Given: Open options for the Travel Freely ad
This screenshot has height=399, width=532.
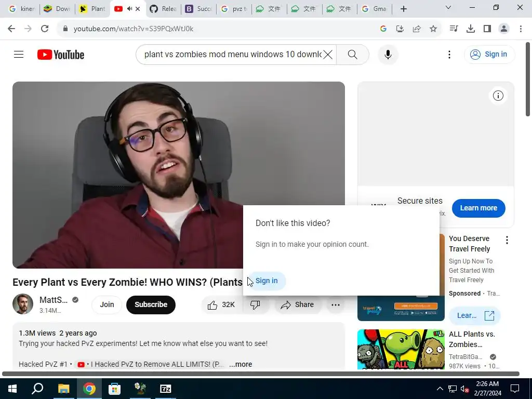Looking at the screenshot, I should click(x=507, y=240).
